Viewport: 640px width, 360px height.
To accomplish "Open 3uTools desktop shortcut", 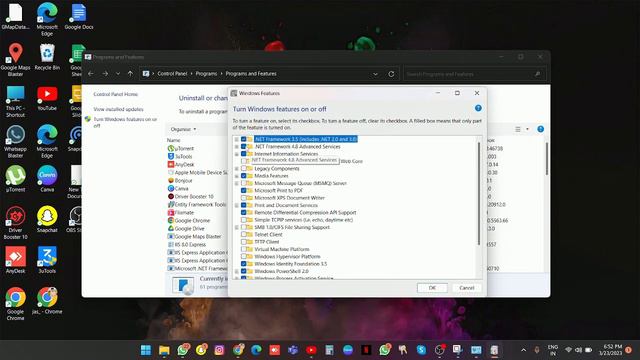I will coord(47,260).
